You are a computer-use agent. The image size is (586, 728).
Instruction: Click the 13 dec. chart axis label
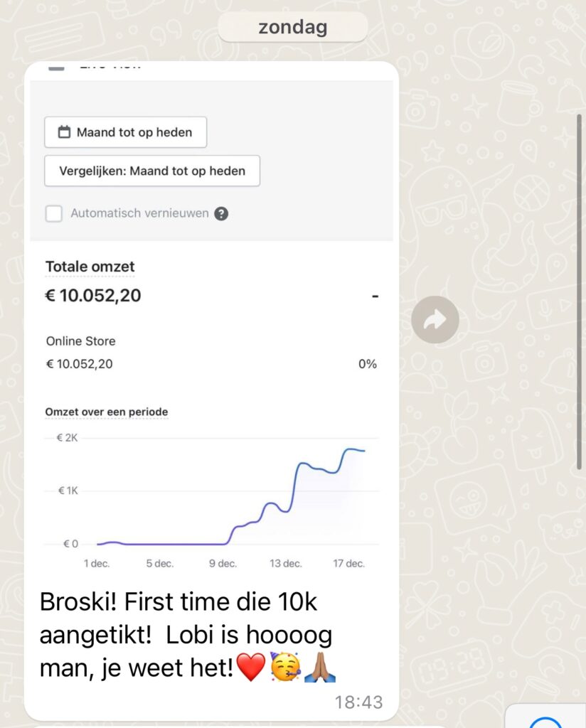click(x=286, y=564)
